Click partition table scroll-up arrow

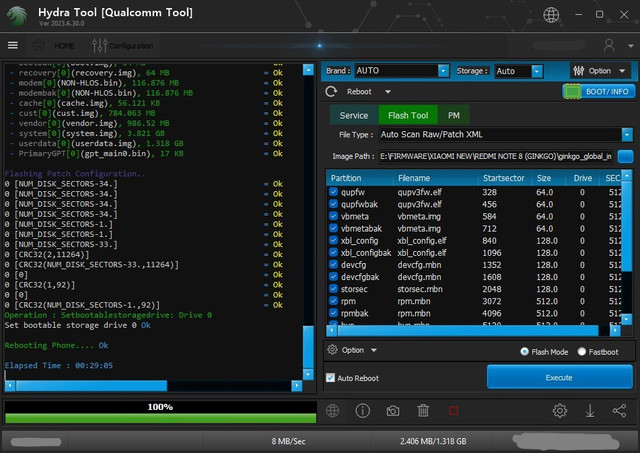pos(626,175)
